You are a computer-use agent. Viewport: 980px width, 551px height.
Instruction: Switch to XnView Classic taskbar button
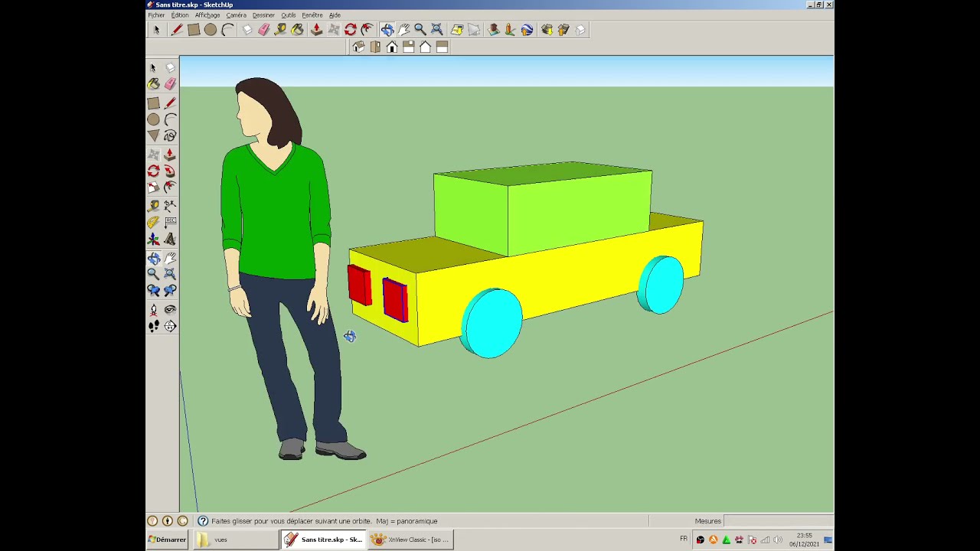(411, 540)
